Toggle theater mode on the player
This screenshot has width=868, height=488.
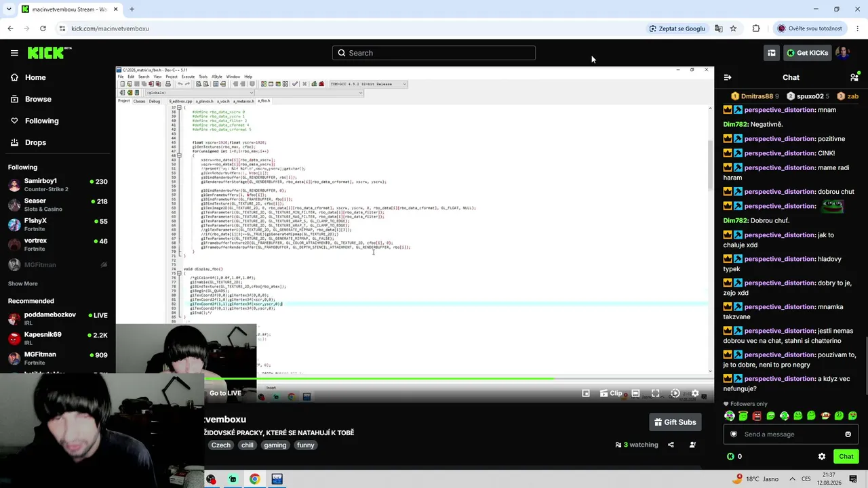coord(635,393)
